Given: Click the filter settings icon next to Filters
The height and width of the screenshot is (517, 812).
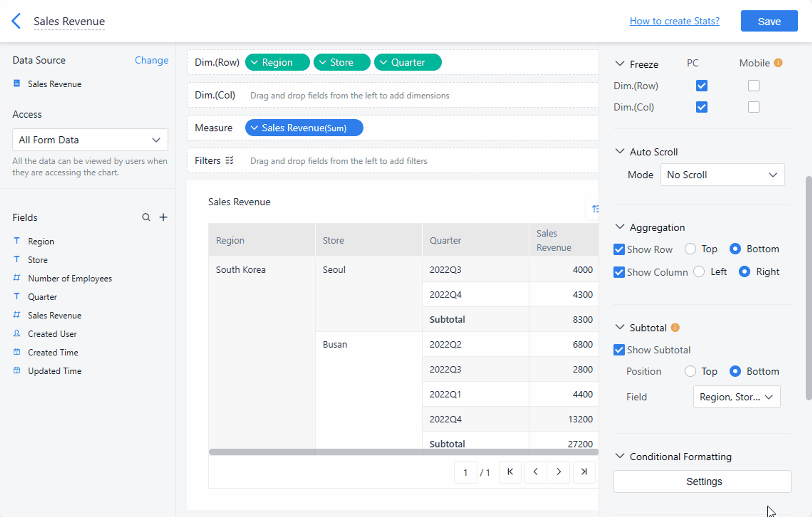Looking at the screenshot, I should pyautogui.click(x=230, y=160).
